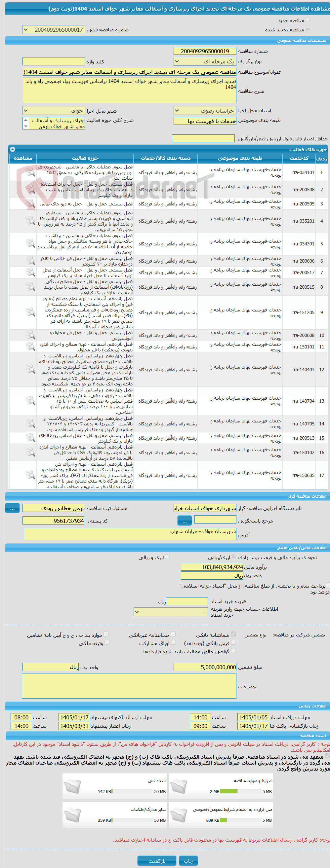Open the شماره مناقصه قبلی dropdown

(54, 30)
